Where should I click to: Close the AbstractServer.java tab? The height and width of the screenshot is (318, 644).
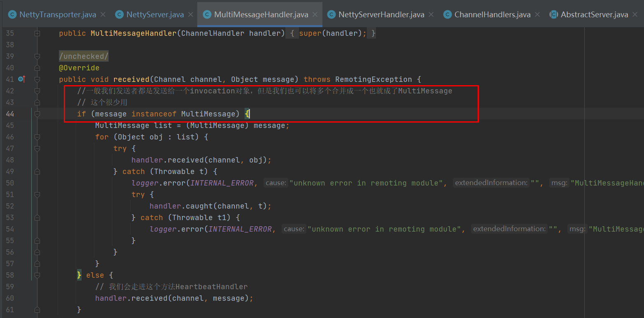pos(635,14)
